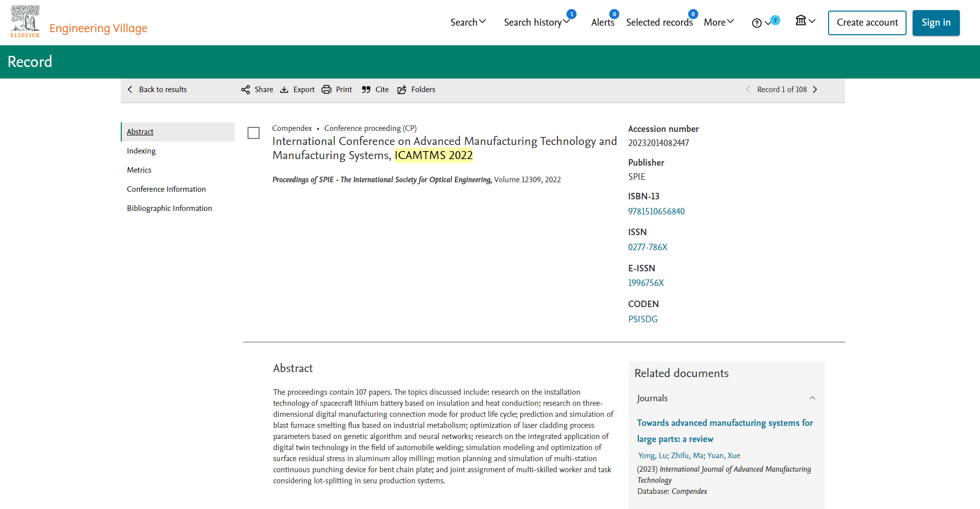Open the Alerts menu item
This screenshot has width=980, height=509.
(603, 22)
